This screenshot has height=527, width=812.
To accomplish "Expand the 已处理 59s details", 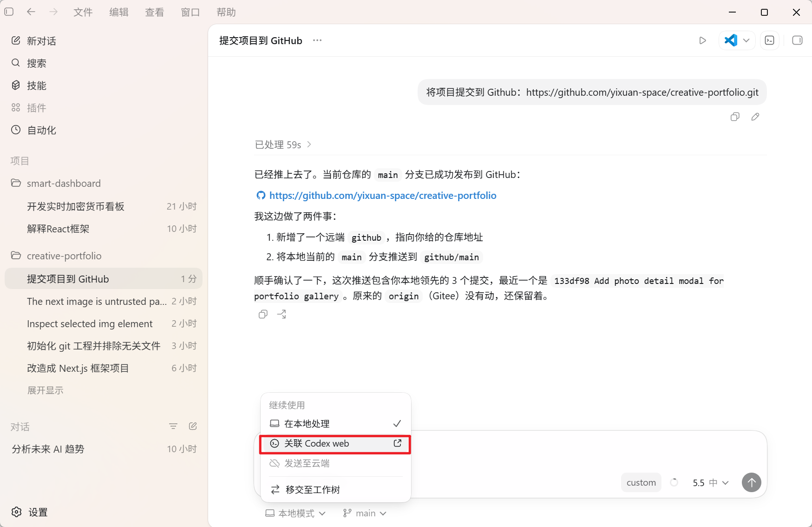I will click(283, 145).
